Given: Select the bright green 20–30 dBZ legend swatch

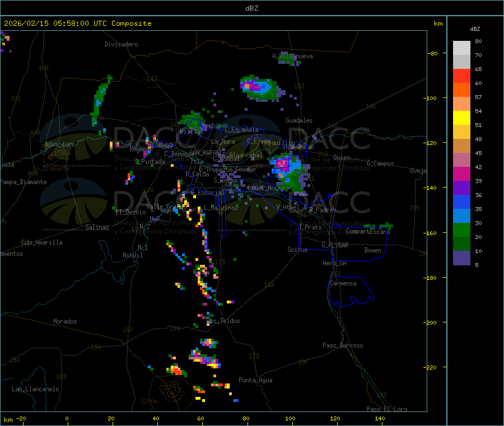Looking at the screenshot, I should click(x=461, y=230).
